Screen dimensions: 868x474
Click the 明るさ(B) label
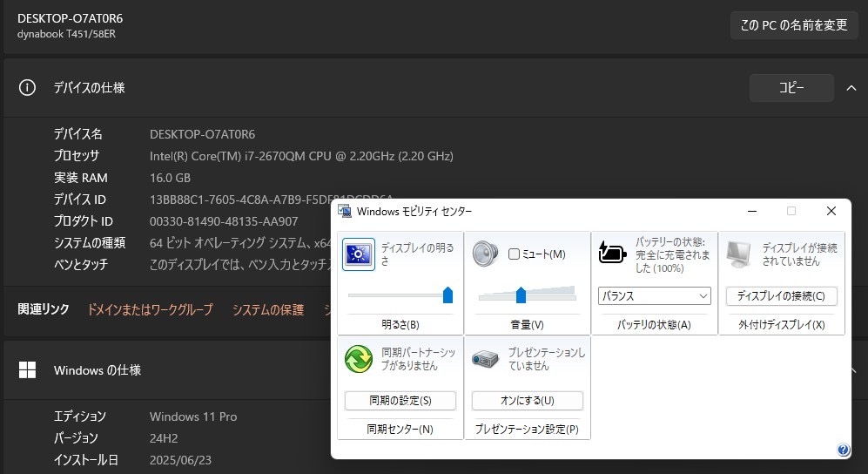400,324
